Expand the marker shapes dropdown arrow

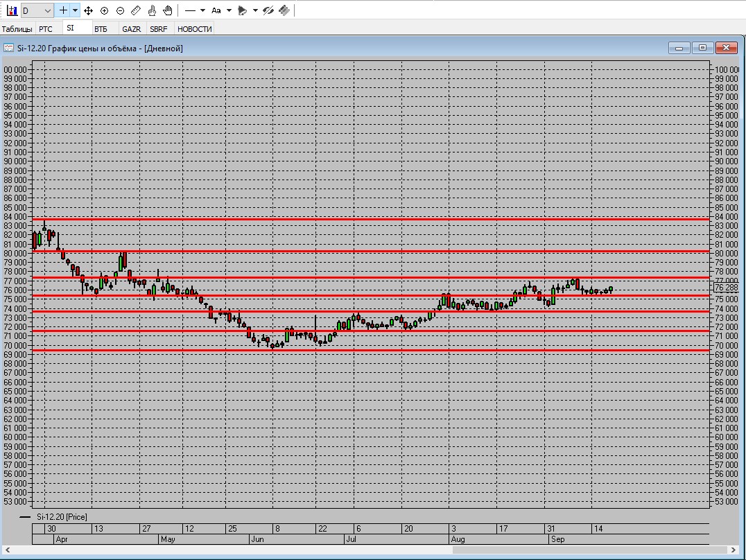pyautogui.click(x=256, y=10)
